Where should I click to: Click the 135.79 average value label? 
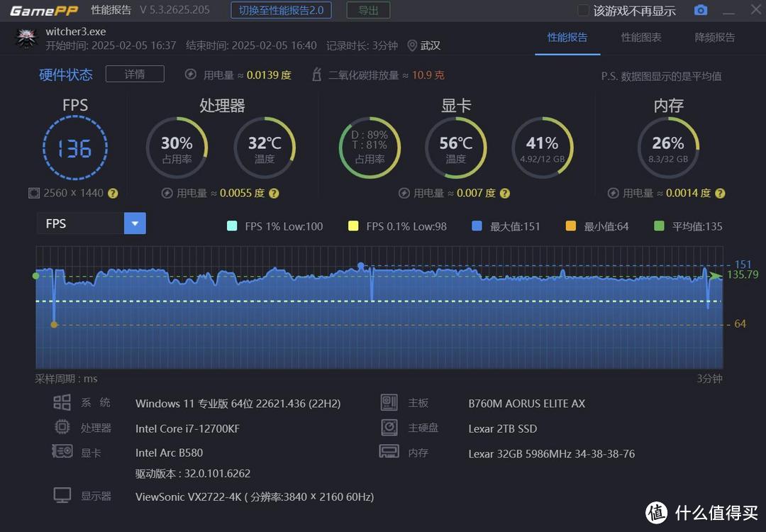[x=743, y=275]
